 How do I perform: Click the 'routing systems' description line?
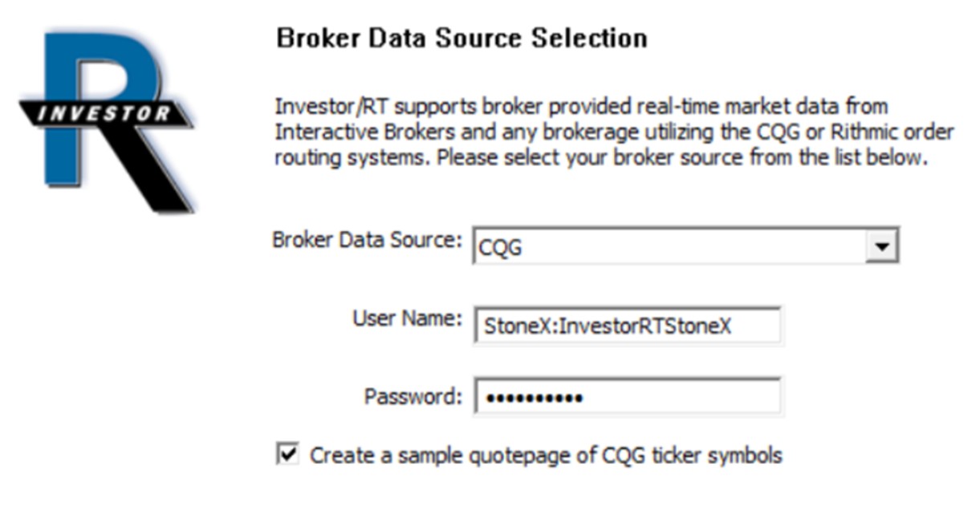600,157
